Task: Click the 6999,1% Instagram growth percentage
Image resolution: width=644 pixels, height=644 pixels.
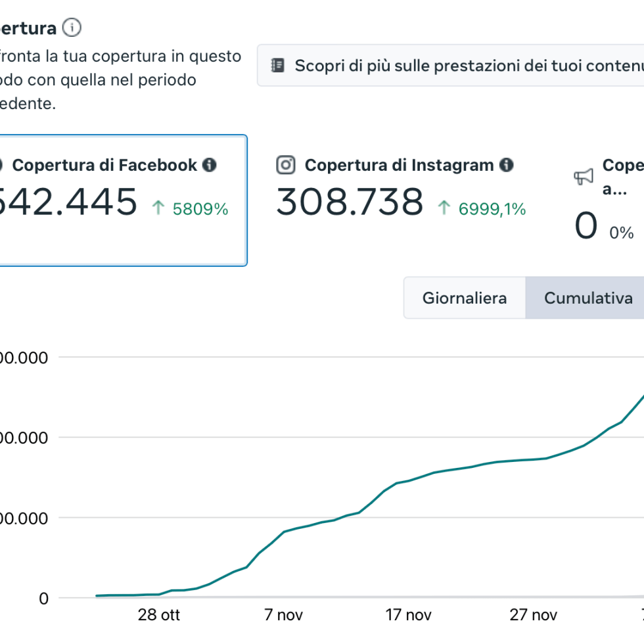Action: pyautogui.click(x=492, y=209)
